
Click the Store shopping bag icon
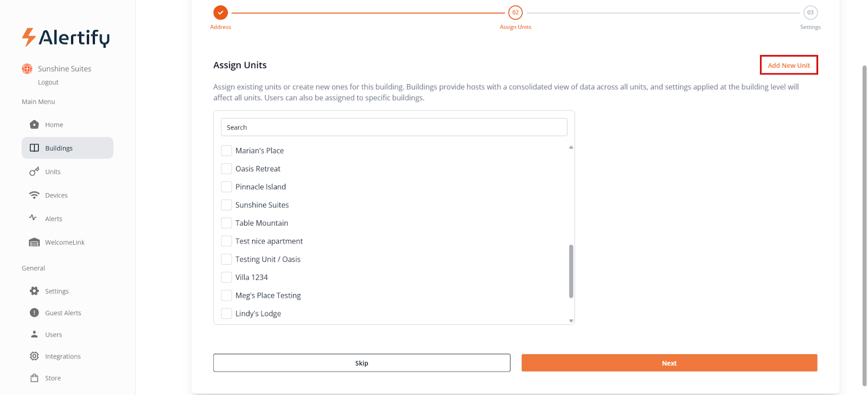point(34,378)
